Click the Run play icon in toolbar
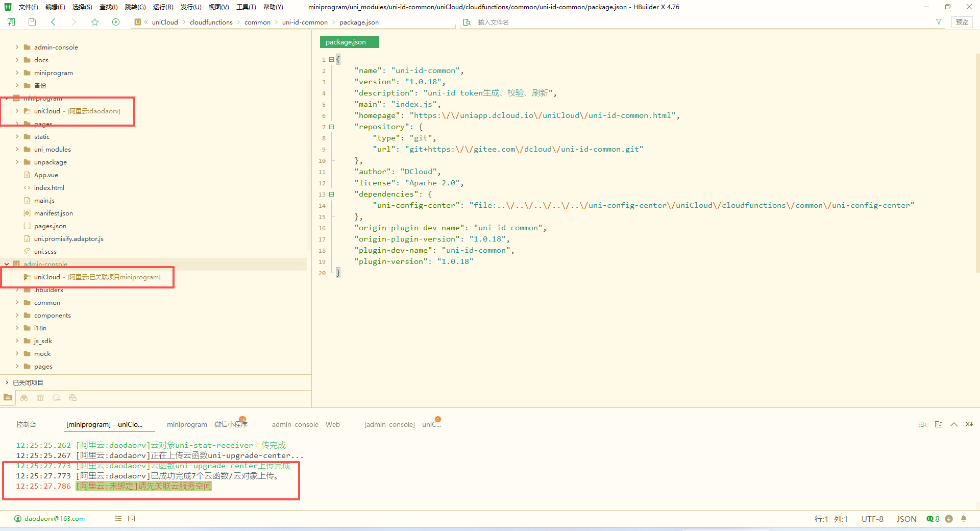The width and height of the screenshot is (980, 531). pyautogui.click(x=116, y=22)
